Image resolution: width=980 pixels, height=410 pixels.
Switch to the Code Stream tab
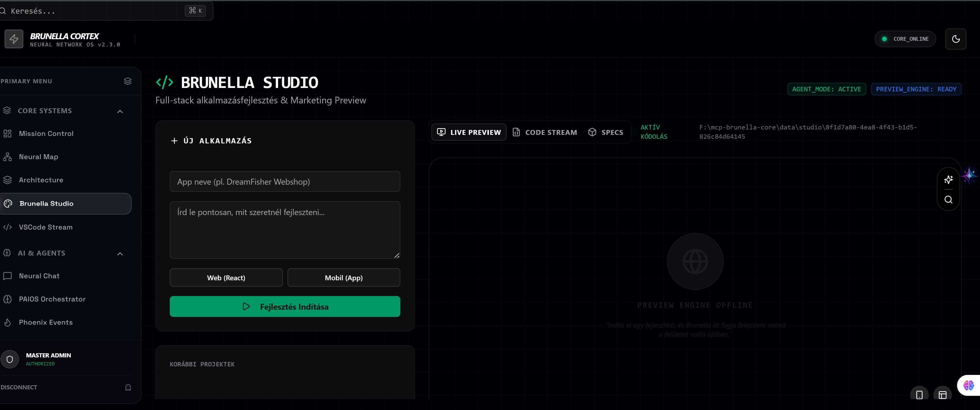pyautogui.click(x=545, y=132)
